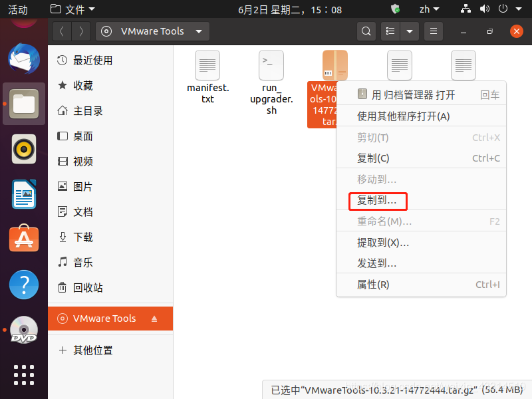Screen dimensions: 532x399
Task: Open the manifest.txt file icon
Action: (x=207, y=65)
